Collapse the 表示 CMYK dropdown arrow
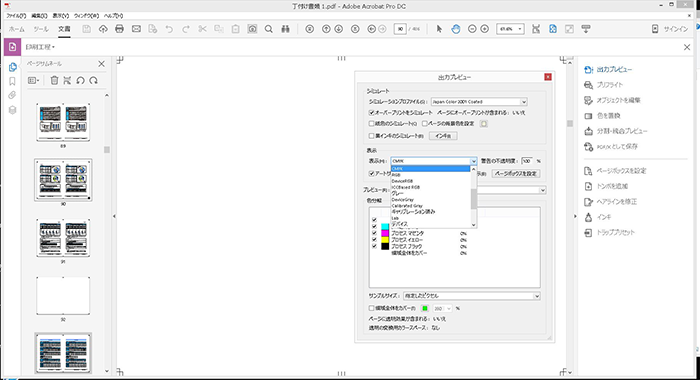Image resolution: width=700 pixels, height=380 pixels. (x=473, y=161)
